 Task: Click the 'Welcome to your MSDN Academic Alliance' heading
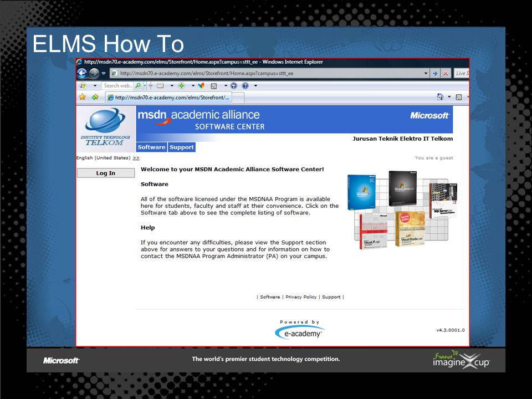[x=232, y=170]
